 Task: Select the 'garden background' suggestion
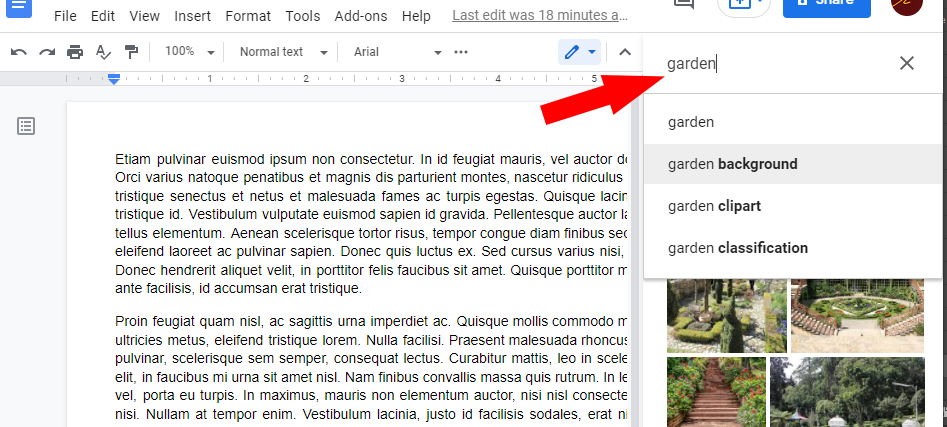[793, 164]
